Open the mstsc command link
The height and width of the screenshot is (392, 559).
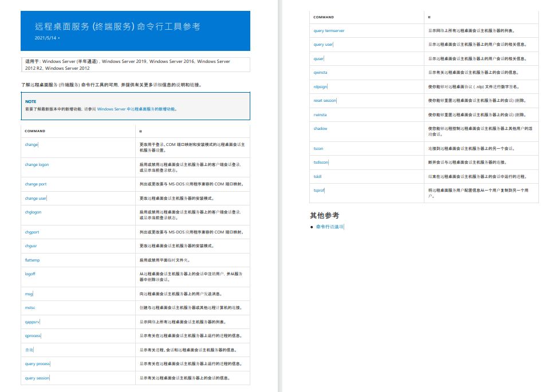coord(30,307)
